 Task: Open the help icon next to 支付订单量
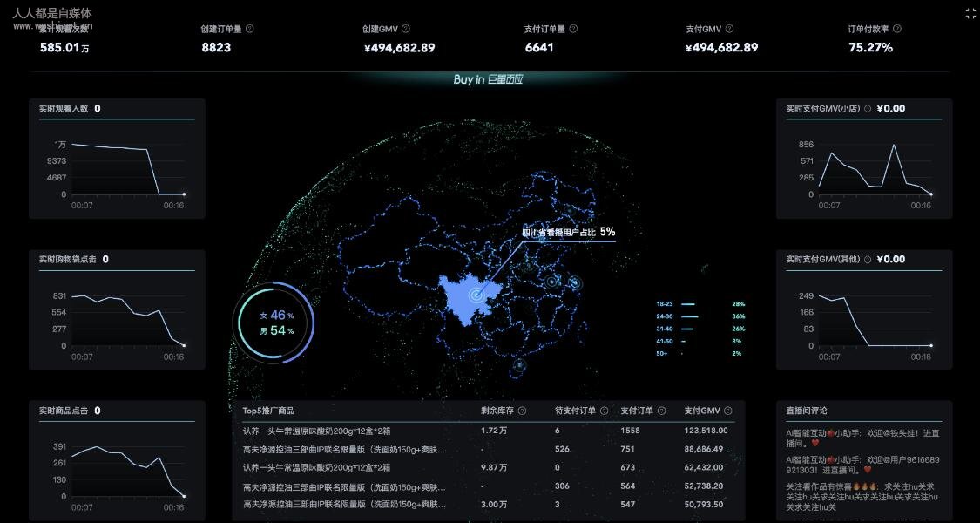pos(574,29)
